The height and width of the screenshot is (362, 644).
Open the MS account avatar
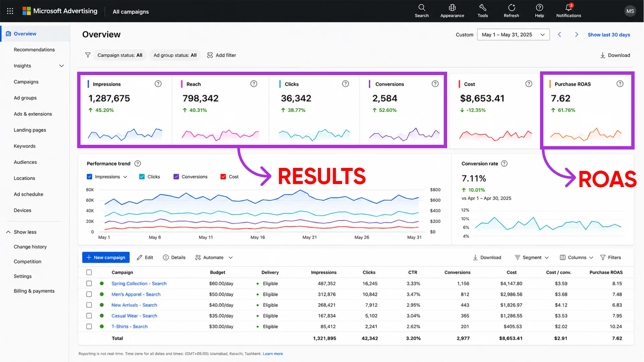(630, 11)
